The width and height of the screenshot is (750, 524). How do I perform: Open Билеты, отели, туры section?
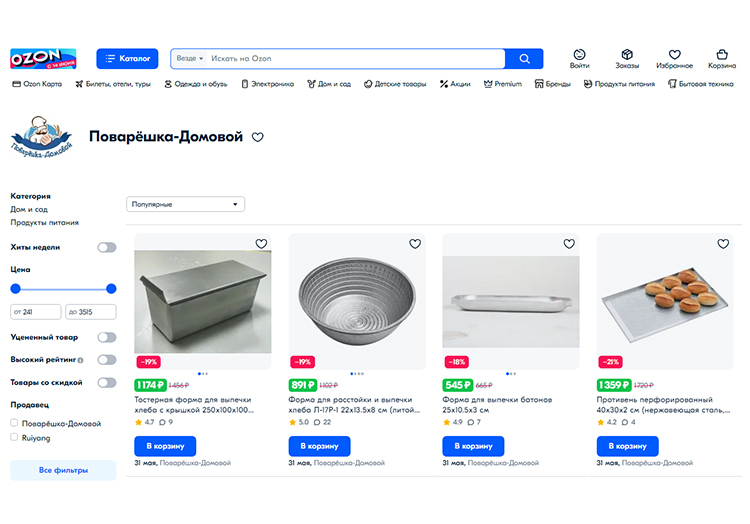[113, 84]
